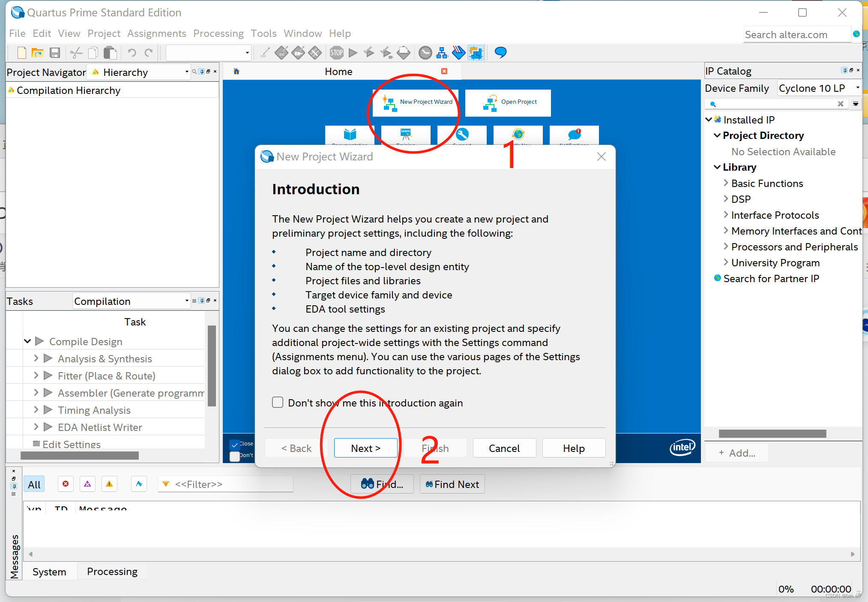Open the Assignments menu
The width and height of the screenshot is (868, 602).
[156, 33]
